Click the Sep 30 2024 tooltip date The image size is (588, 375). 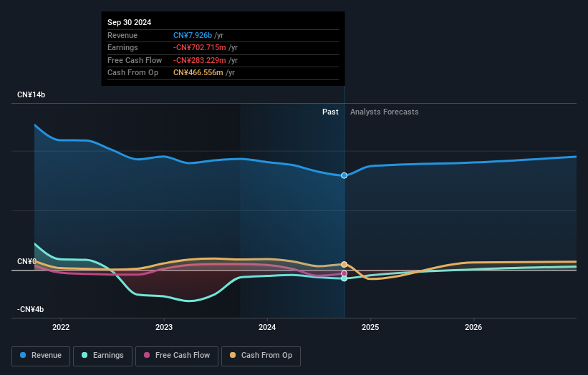(x=130, y=22)
